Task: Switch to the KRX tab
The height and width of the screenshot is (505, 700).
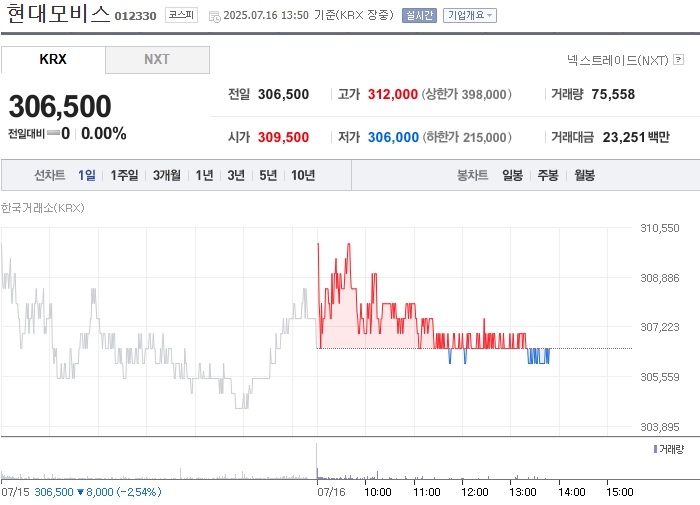Action: (x=53, y=59)
